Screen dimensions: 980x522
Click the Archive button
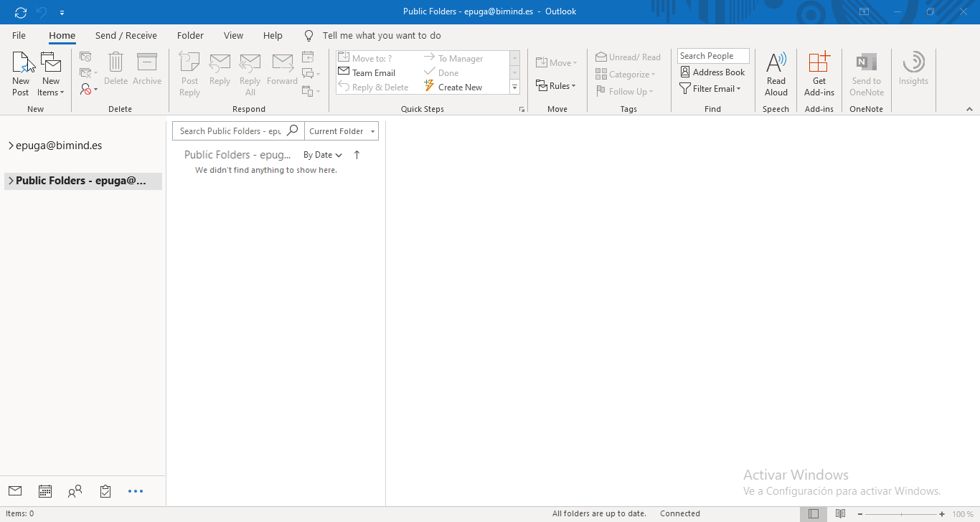click(x=147, y=70)
